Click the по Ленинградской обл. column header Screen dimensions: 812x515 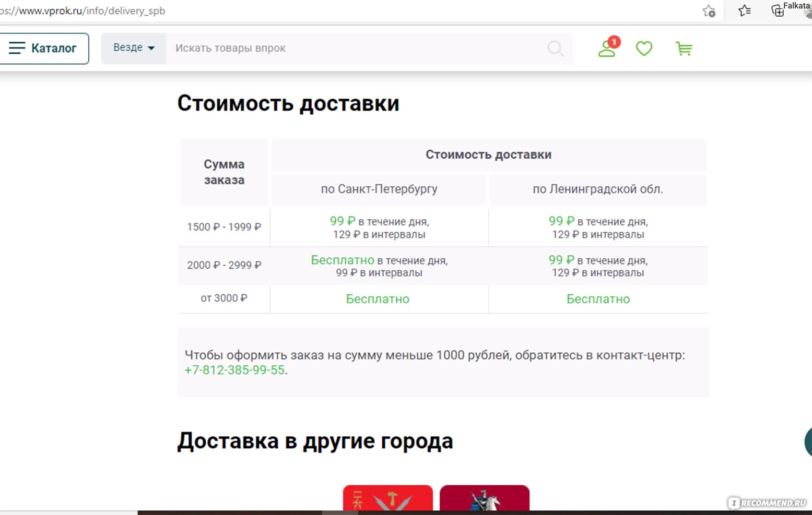point(598,189)
